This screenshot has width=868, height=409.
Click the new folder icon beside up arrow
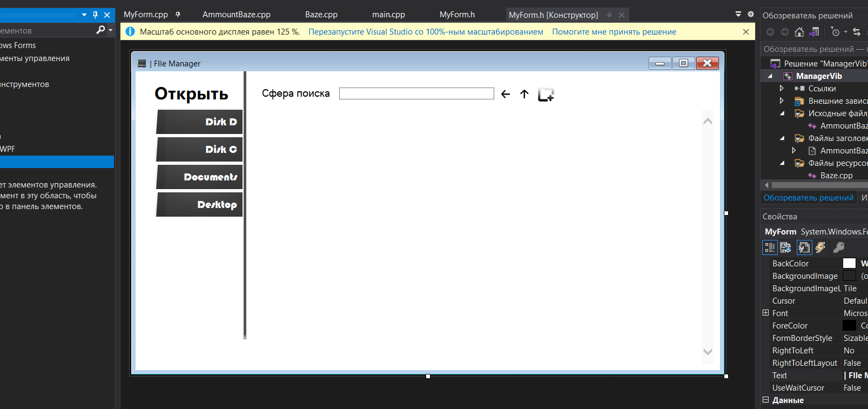pyautogui.click(x=546, y=95)
